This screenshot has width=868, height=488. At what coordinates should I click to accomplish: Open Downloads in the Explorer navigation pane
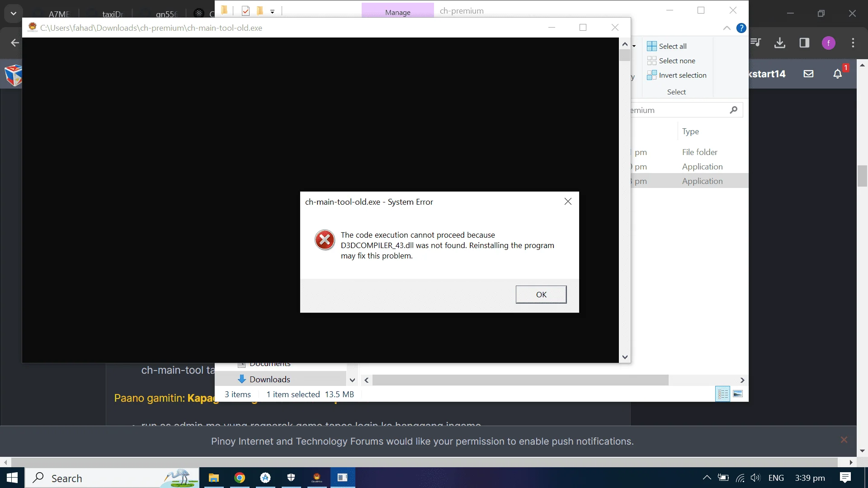pyautogui.click(x=269, y=379)
